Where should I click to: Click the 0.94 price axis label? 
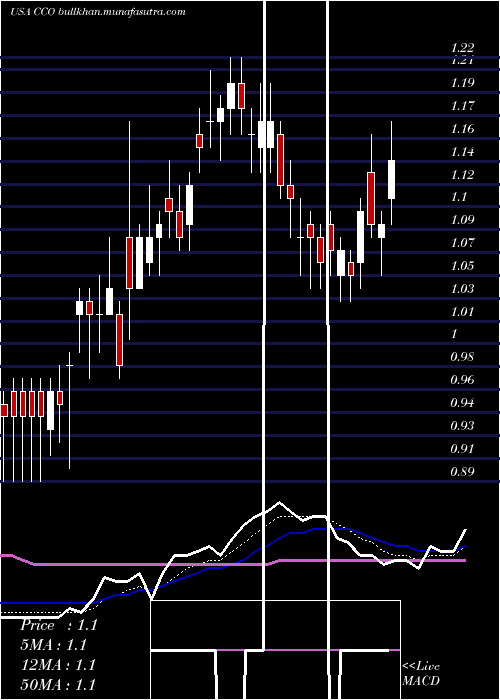(462, 403)
